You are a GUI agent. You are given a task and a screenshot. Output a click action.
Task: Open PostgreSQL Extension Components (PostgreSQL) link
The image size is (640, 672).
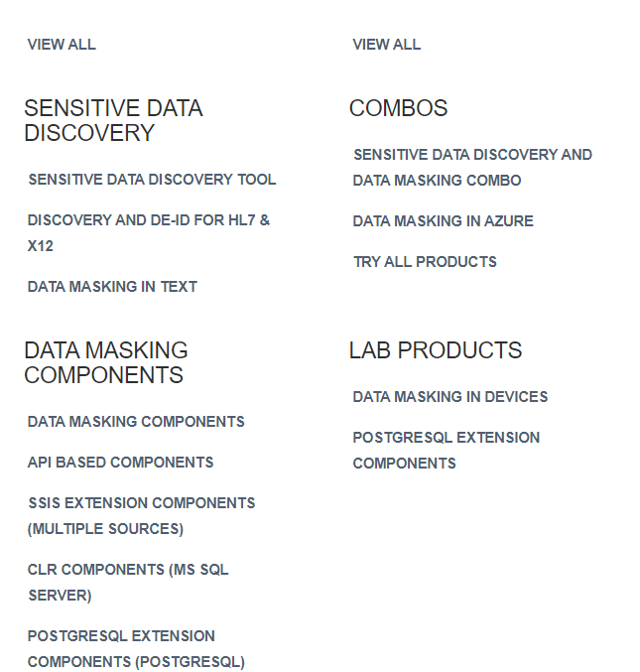(136, 648)
